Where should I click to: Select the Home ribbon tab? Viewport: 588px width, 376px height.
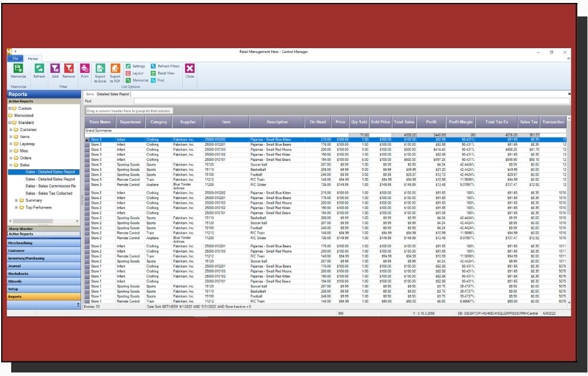click(x=32, y=58)
